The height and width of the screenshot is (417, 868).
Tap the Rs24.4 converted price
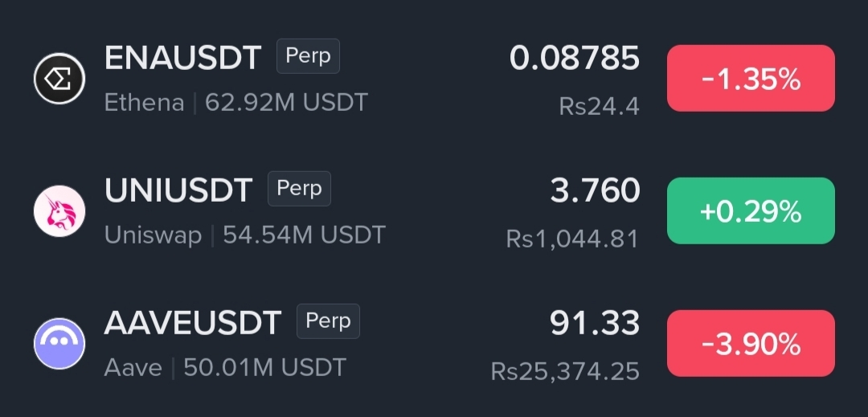click(x=599, y=105)
